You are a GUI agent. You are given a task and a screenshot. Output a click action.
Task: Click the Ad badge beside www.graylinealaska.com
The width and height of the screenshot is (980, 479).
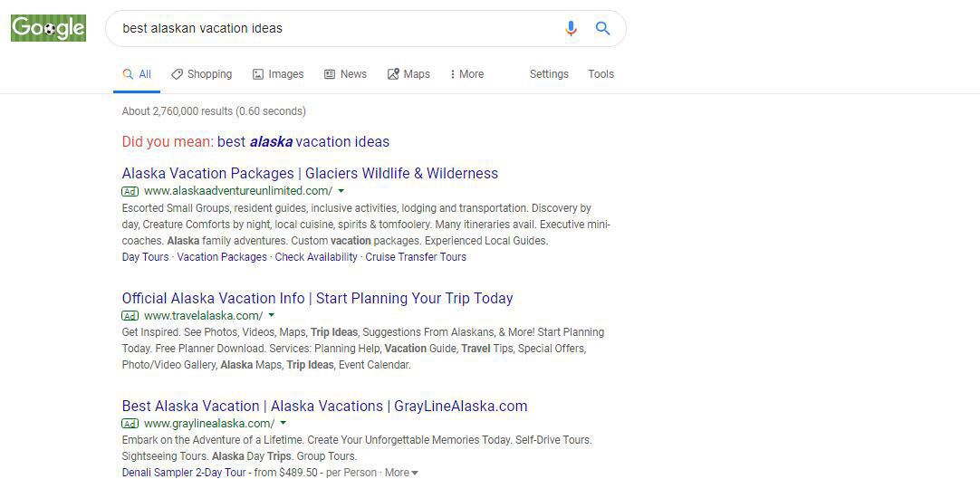point(130,424)
